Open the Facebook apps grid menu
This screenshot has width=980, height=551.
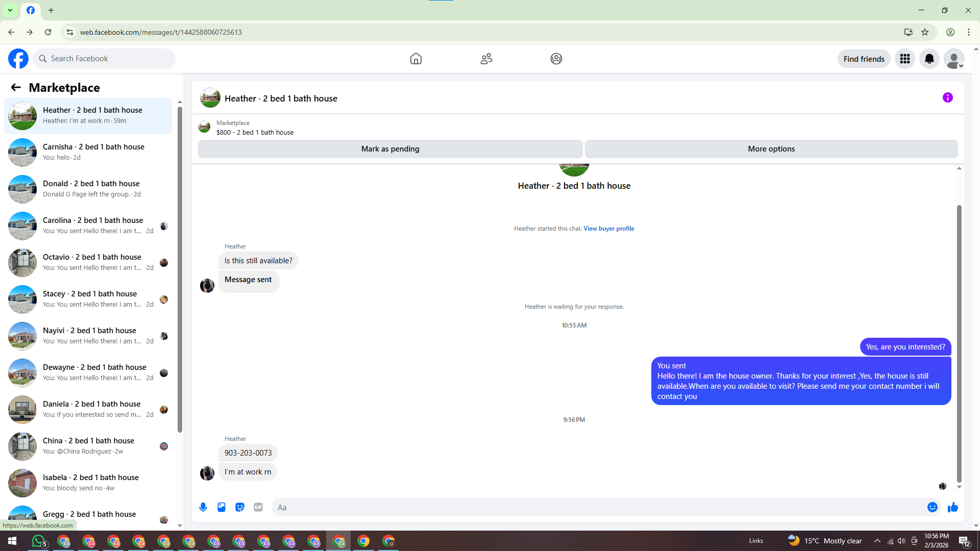(904, 59)
